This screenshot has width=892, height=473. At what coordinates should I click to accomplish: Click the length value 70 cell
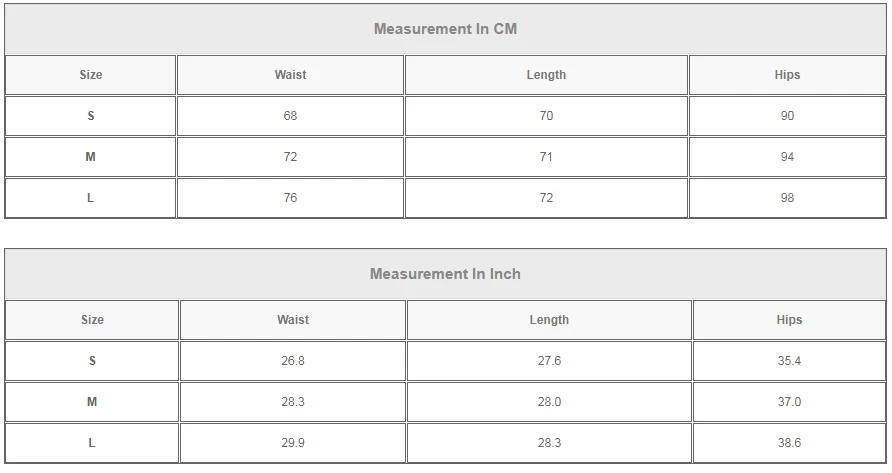point(546,116)
